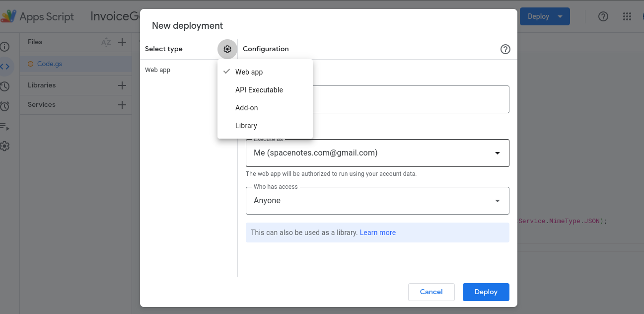
Task: Open the Configuration help question-mark icon
Action: click(x=505, y=49)
